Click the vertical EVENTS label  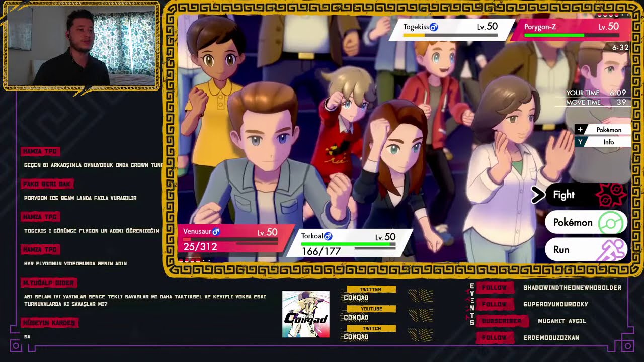pos(472,304)
